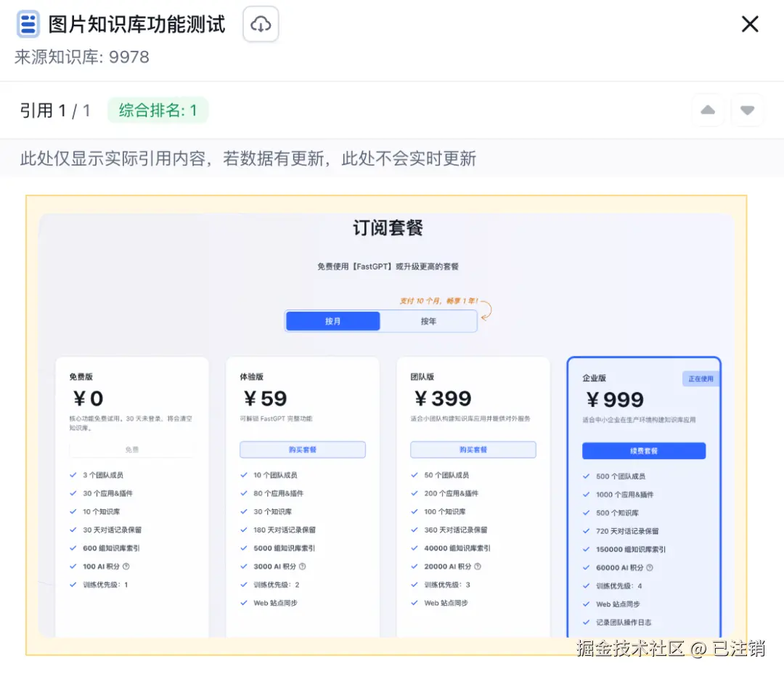Click help icon beside 100 AI 积分
Image resolution: width=784 pixels, height=677 pixels.
tap(126, 567)
